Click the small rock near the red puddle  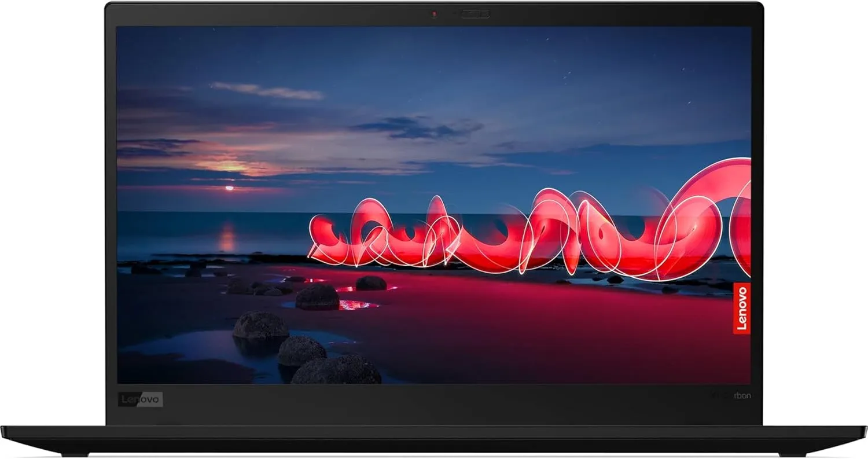coord(370,283)
